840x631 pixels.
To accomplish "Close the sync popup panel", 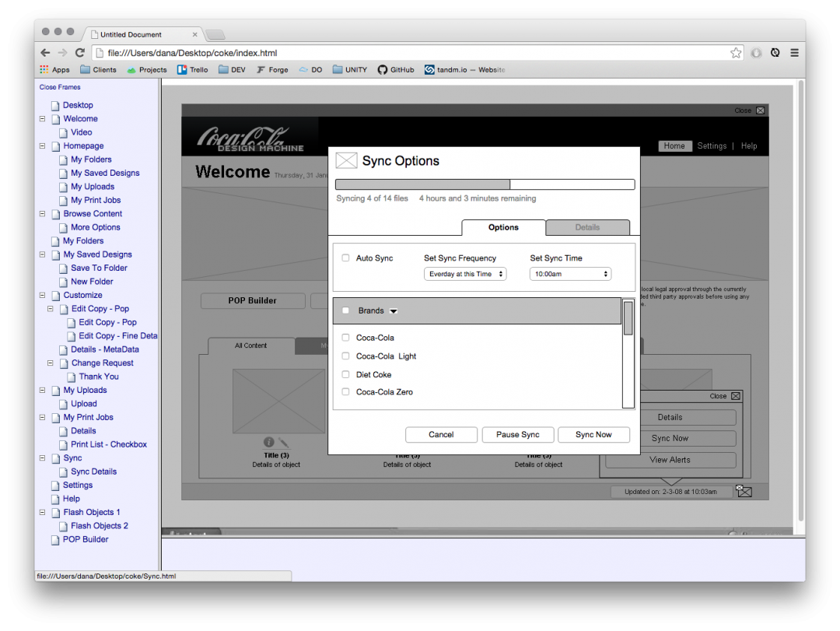I will tap(736, 396).
